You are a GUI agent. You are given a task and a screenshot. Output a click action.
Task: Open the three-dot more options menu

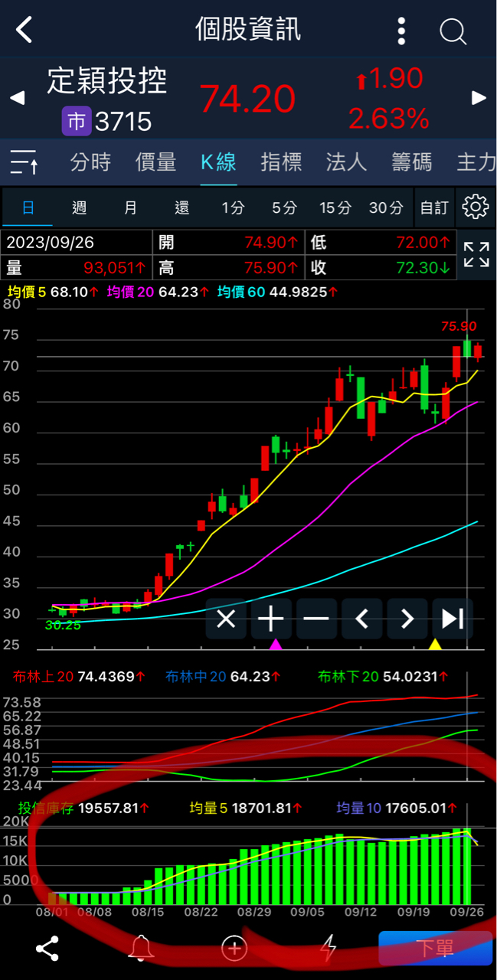(401, 31)
